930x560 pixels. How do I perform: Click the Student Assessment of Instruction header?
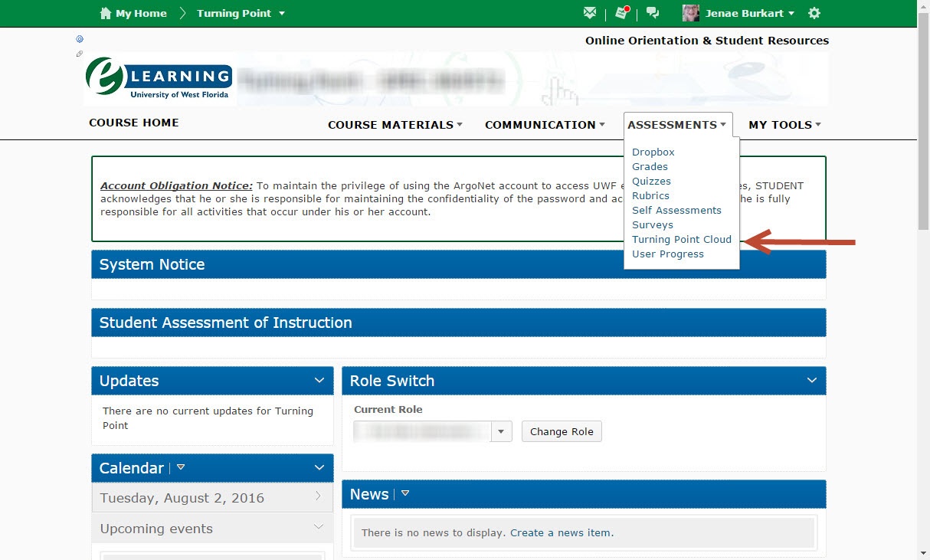point(458,323)
